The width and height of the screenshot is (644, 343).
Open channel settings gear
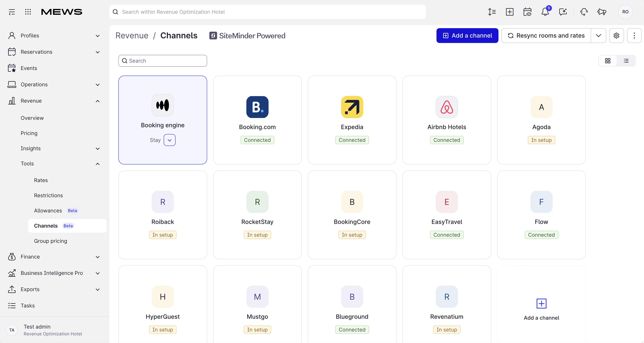[x=616, y=36]
